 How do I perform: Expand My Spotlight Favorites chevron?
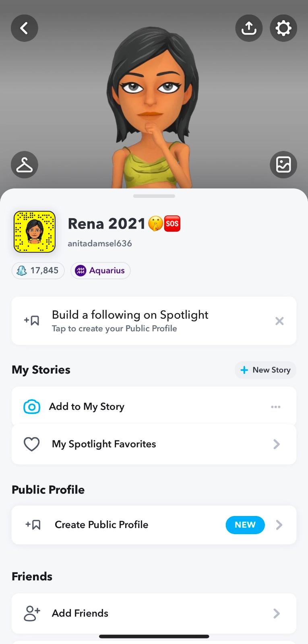point(277,444)
